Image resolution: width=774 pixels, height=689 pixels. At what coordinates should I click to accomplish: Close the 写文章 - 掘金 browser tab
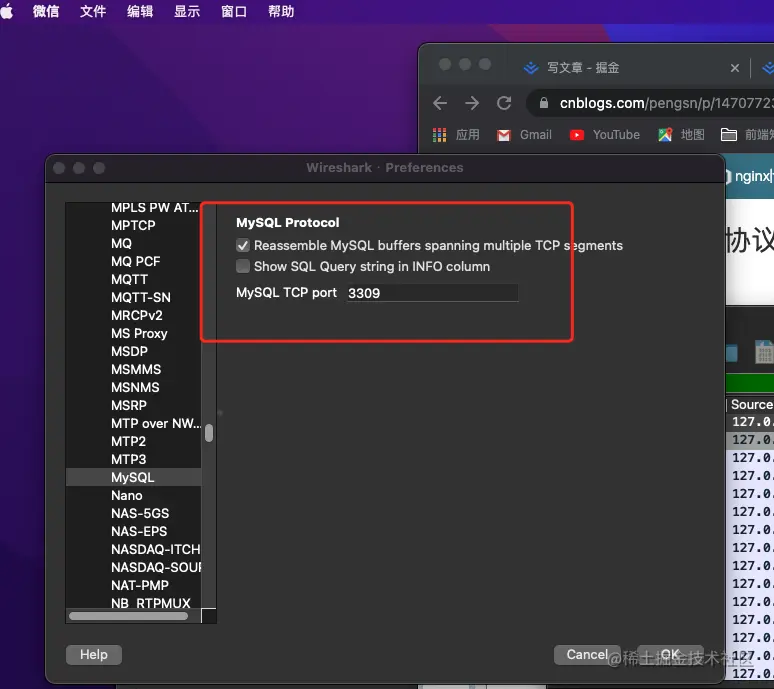pos(735,68)
